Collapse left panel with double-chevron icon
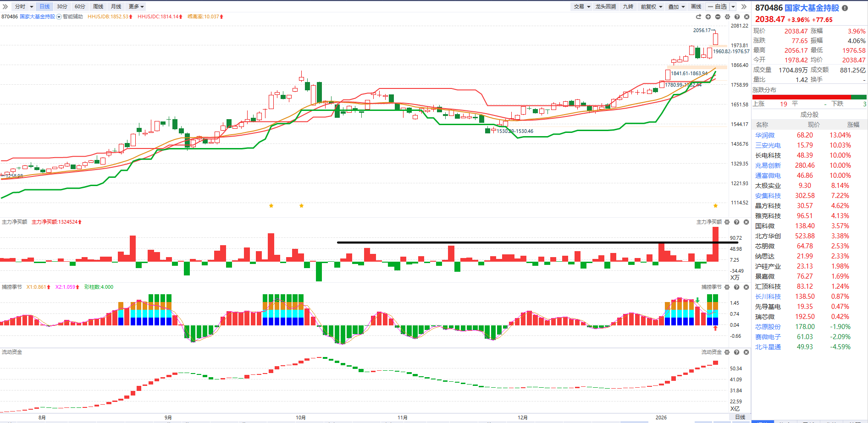 click(5, 6)
